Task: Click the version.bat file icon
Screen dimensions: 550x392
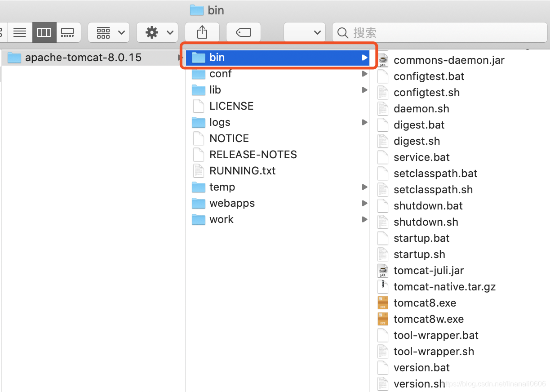Action: coord(383,368)
